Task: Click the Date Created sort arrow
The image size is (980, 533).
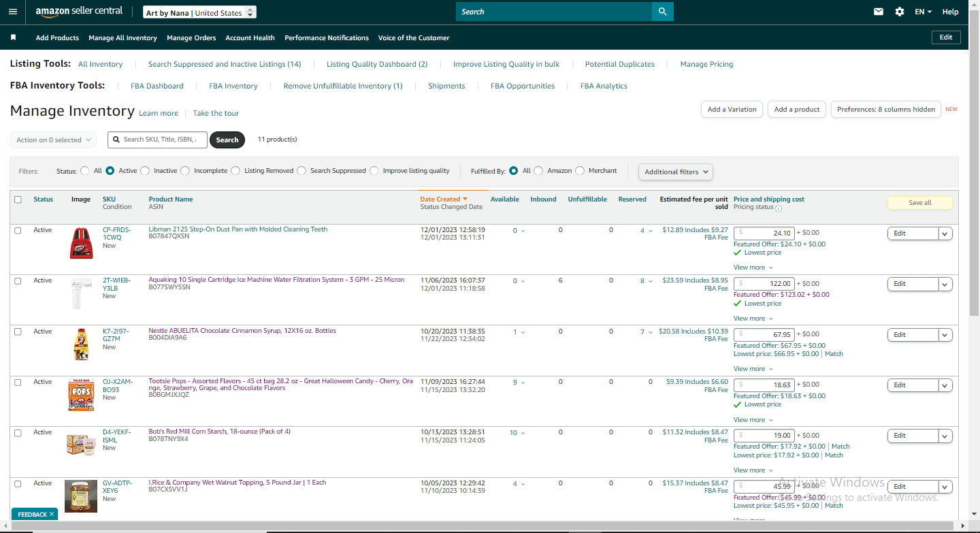Action: pyautogui.click(x=465, y=199)
